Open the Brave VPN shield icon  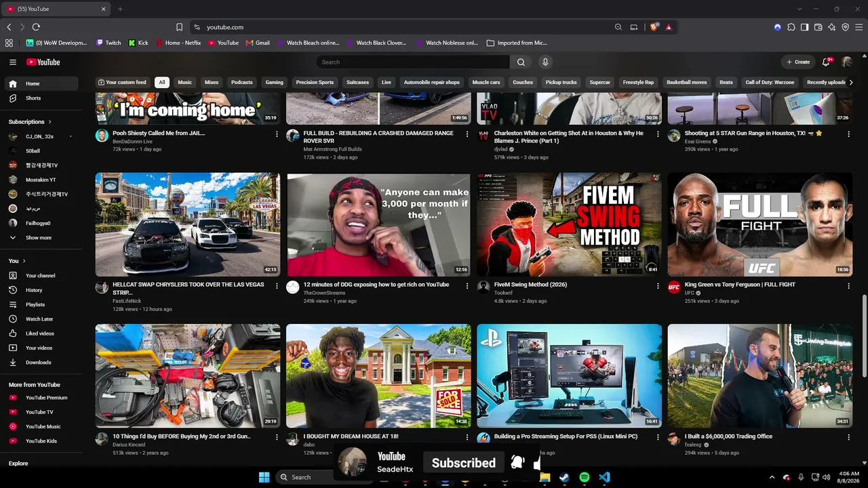[845, 27]
